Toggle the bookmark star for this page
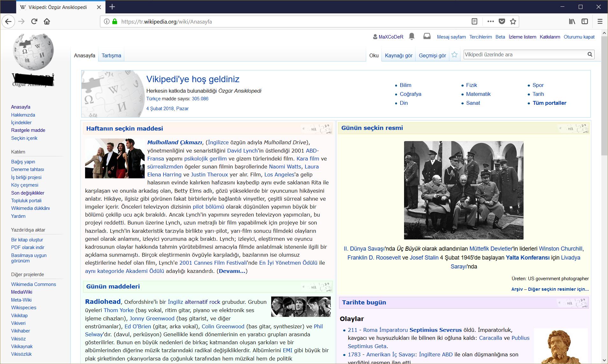608x364 pixels. click(x=513, y=21)
